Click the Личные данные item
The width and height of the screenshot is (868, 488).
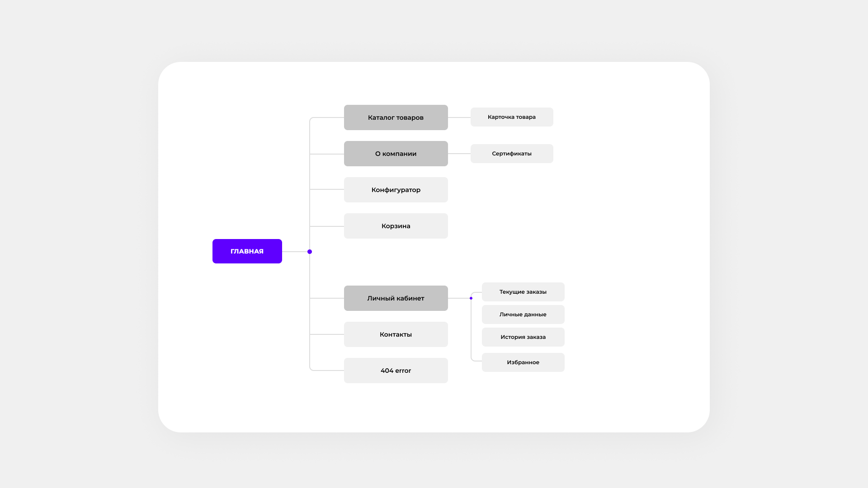click(523, 314)
